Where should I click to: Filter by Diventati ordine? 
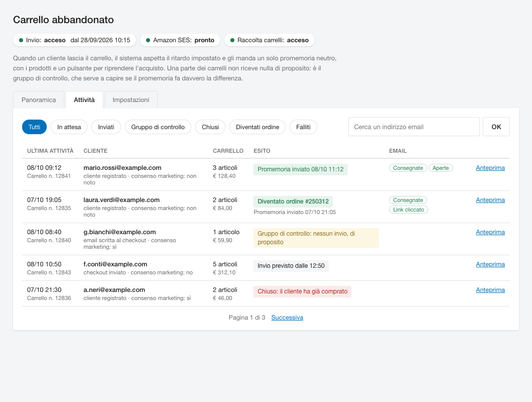(x=257, y=127)
